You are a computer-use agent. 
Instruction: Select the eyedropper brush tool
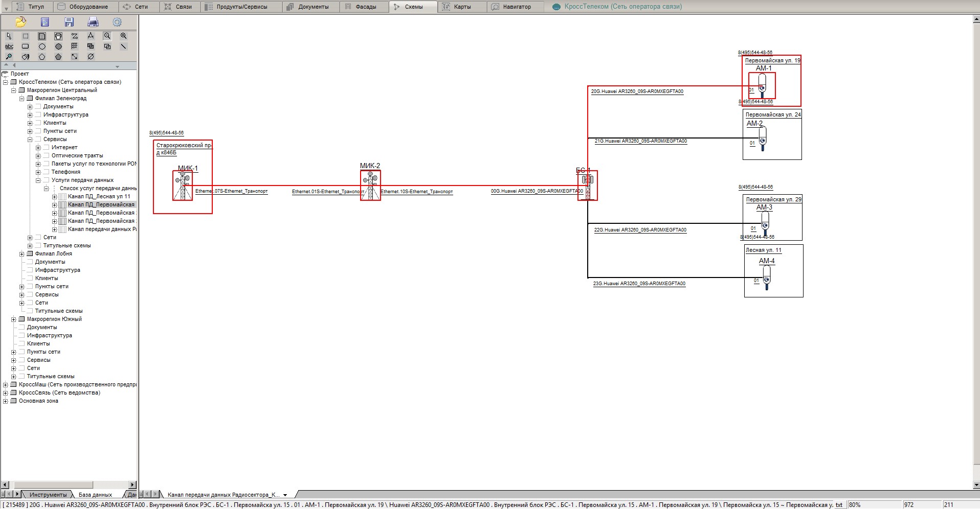click(x=9, y=57)
